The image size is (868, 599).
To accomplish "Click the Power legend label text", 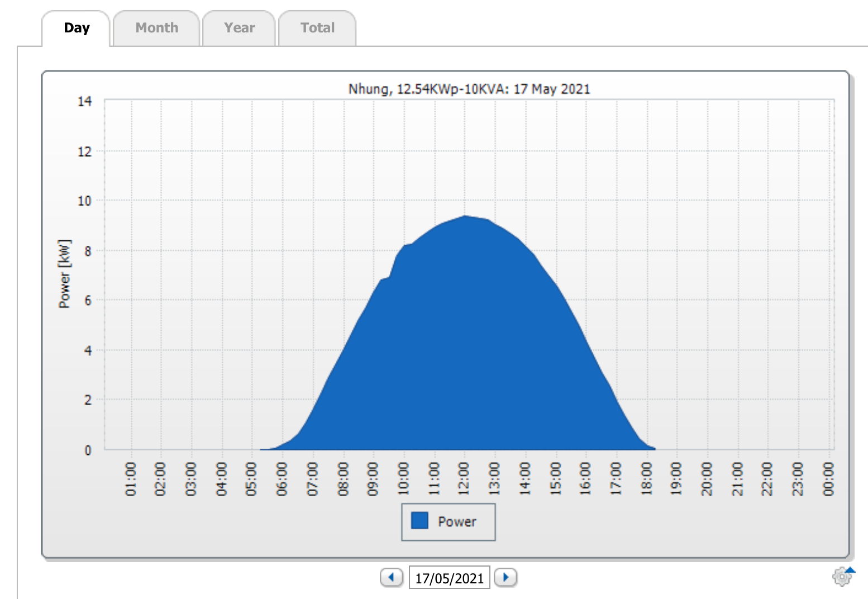I will (457, 522).
